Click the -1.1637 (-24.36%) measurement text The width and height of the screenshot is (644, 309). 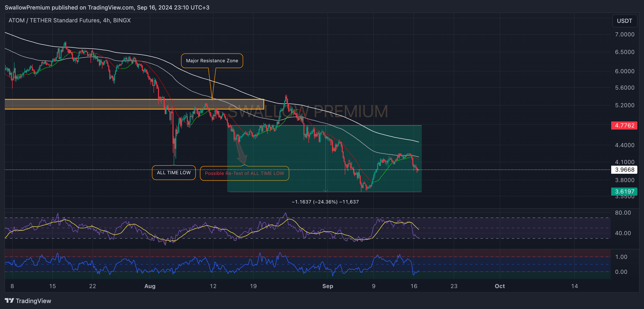click(x=325, y=202)
